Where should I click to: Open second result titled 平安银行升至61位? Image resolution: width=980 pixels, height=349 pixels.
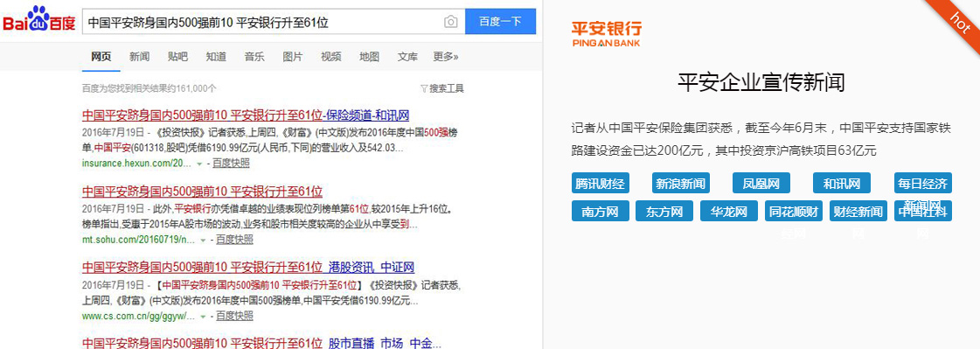click(x=203, y=192)
